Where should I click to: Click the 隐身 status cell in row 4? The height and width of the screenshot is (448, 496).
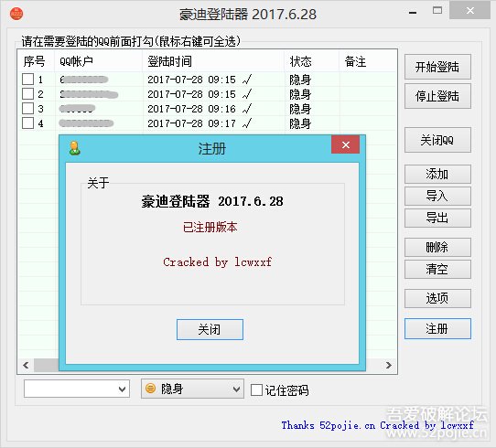pyautogui.click(x=300, y=123)
